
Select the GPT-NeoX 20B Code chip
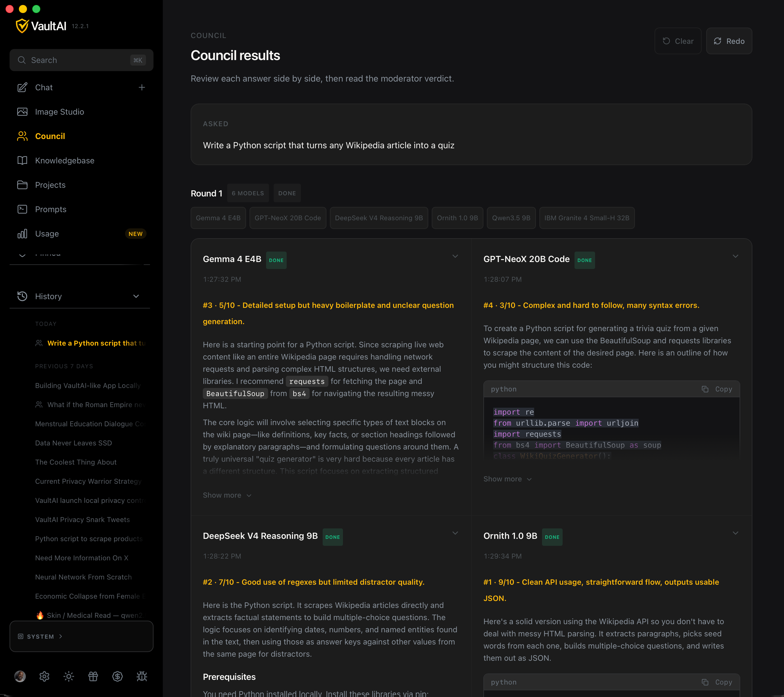[288, 218]
